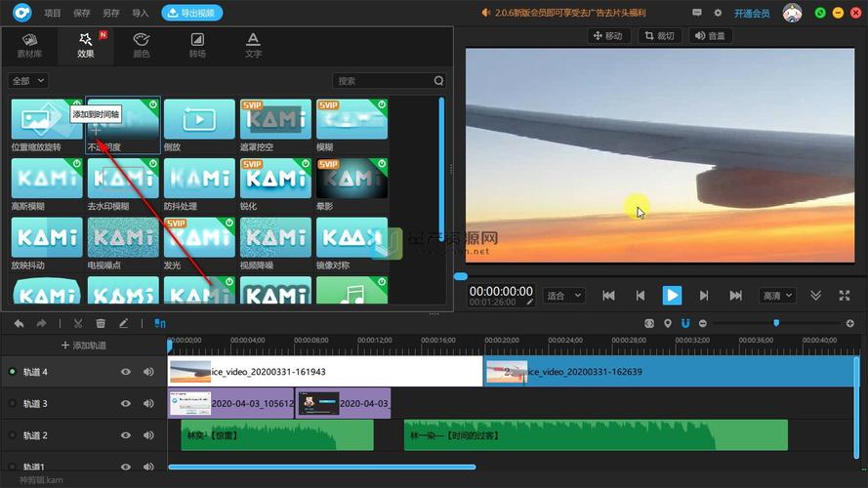Viewport: 868px width, 488px height.
Task: Expand the 全部 category dropdown
Action: [28, 81]
